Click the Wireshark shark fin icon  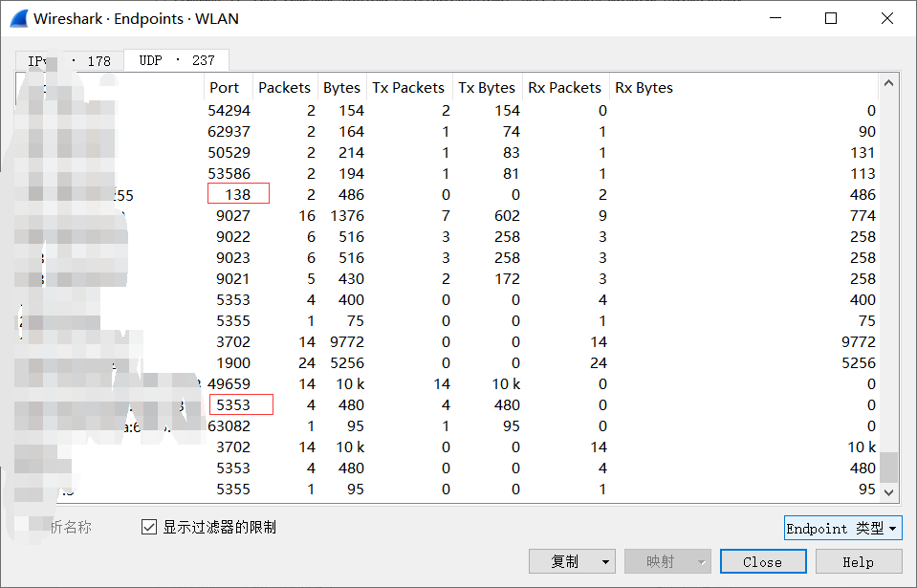19,18
